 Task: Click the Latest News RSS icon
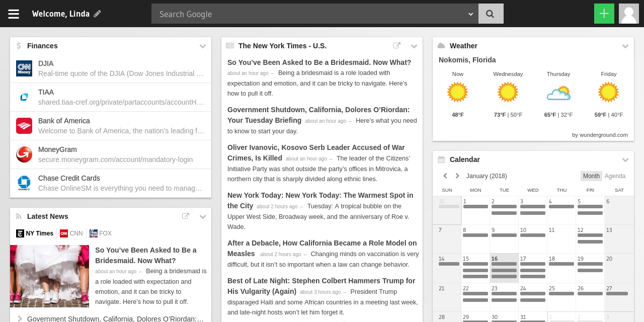coord(19,216)
